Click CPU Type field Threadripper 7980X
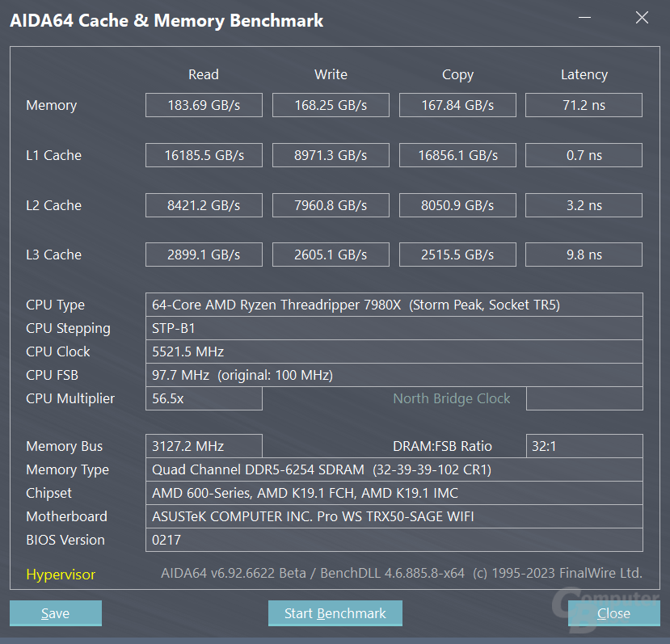670x644 pixels. [394, 305]
